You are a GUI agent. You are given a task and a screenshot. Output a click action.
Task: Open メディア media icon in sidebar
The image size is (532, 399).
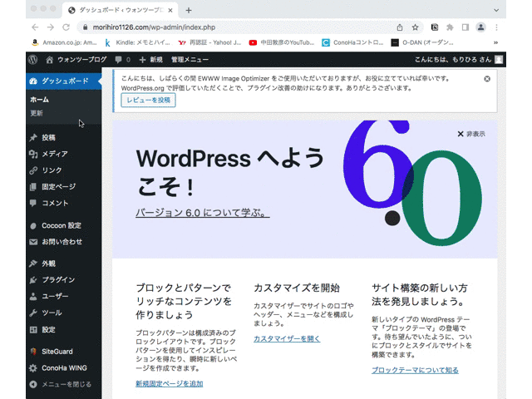pos(33,154)
